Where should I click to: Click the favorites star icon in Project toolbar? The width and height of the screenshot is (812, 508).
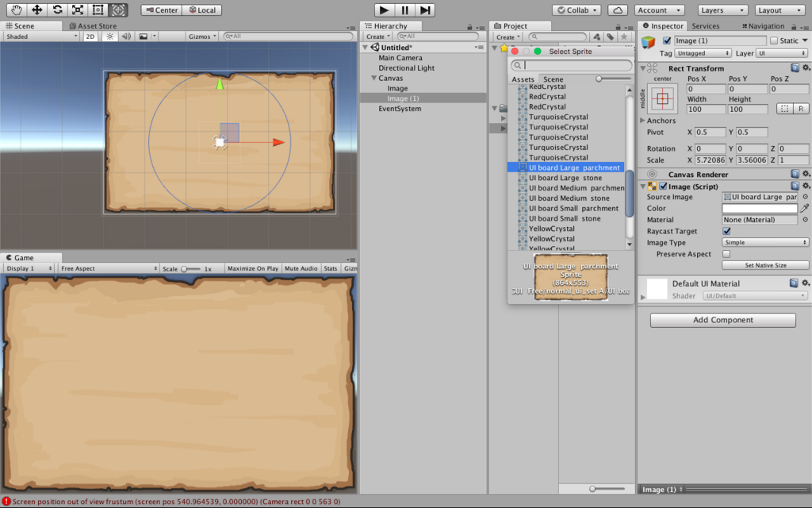[624, 37]
